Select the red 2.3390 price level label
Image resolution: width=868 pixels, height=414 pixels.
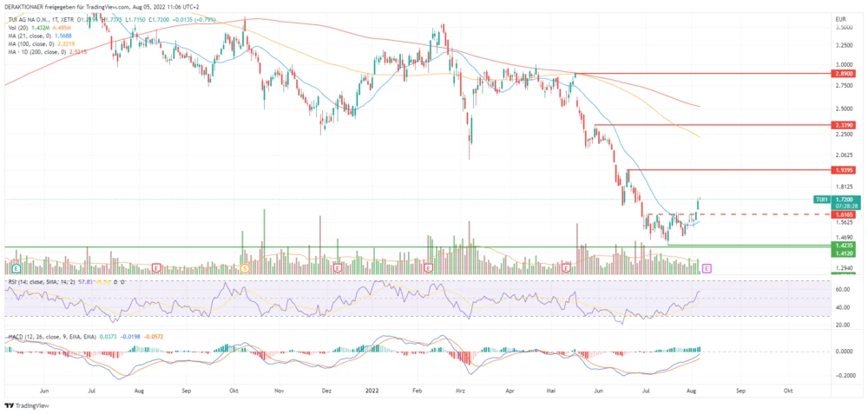842,125
